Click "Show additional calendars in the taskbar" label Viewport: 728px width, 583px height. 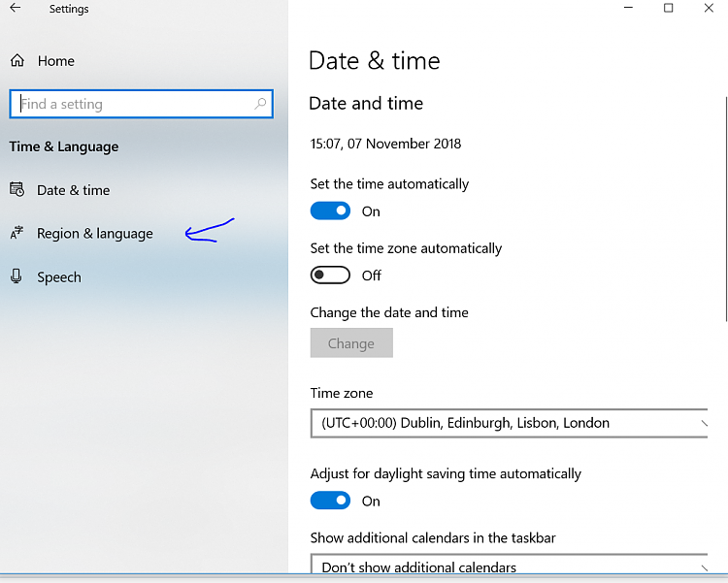coord(433,537)
